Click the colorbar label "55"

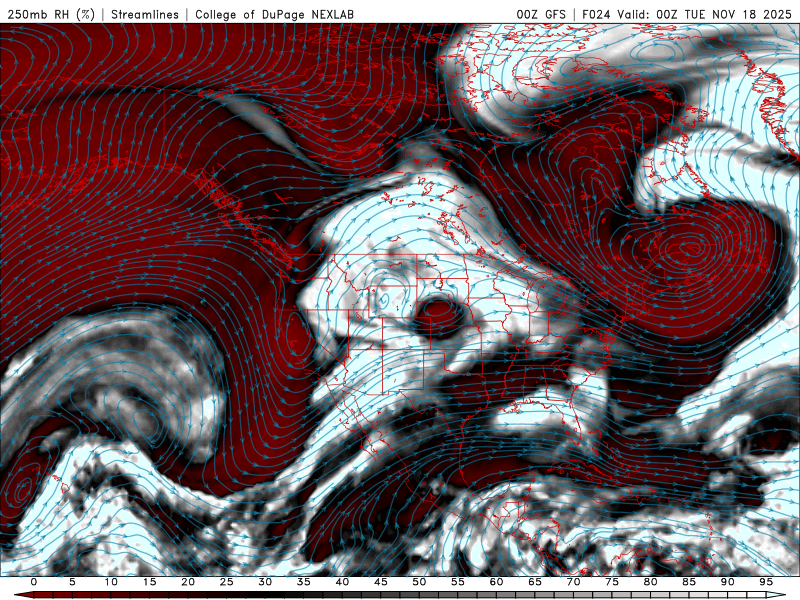pos(458,582)
